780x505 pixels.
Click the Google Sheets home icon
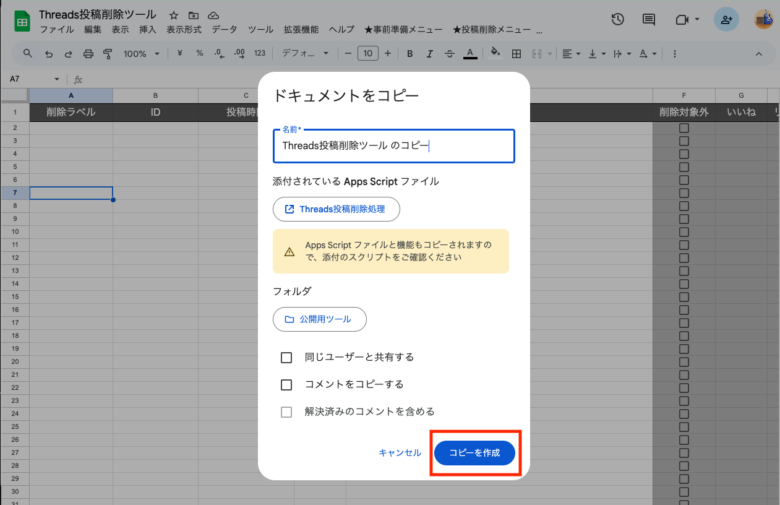point(22,21)
